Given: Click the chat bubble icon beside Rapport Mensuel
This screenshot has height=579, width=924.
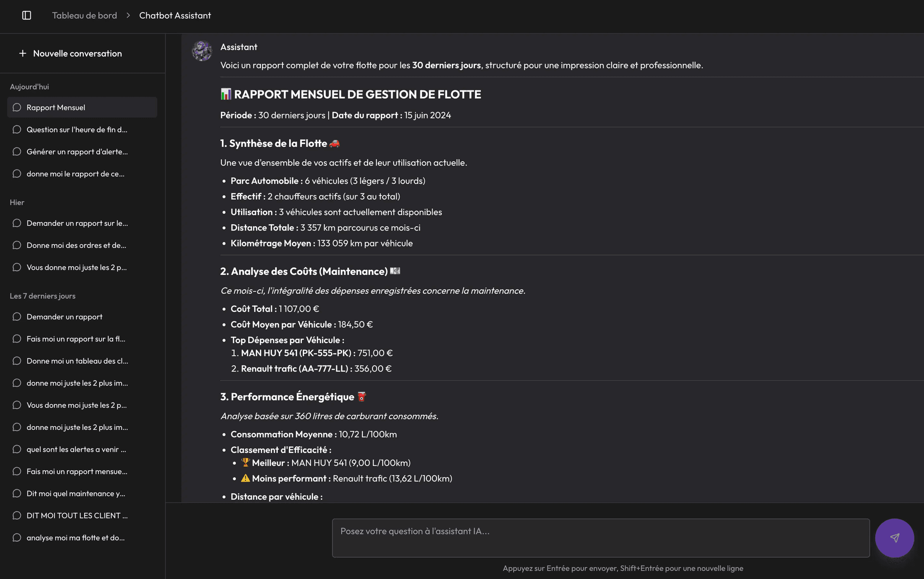Looking at the screenshot, I should point(17,107).
